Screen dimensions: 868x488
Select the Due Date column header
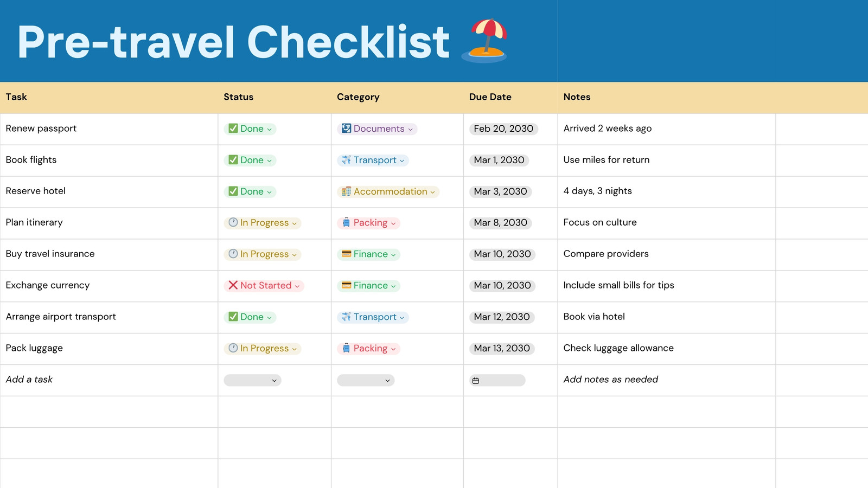point(490,97)
